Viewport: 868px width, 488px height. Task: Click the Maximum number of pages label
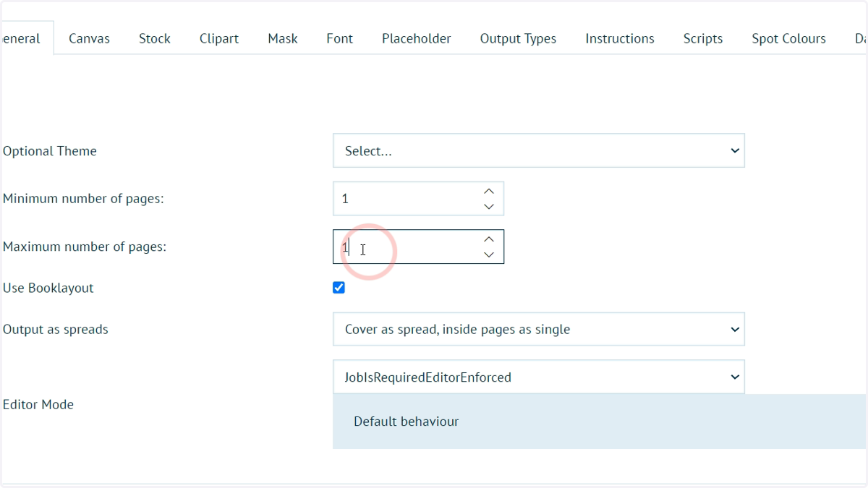click(85, 247)
